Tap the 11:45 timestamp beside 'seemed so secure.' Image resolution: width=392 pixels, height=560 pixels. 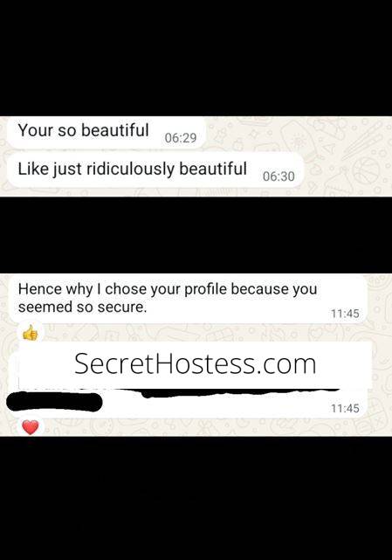tap(345, 314)
